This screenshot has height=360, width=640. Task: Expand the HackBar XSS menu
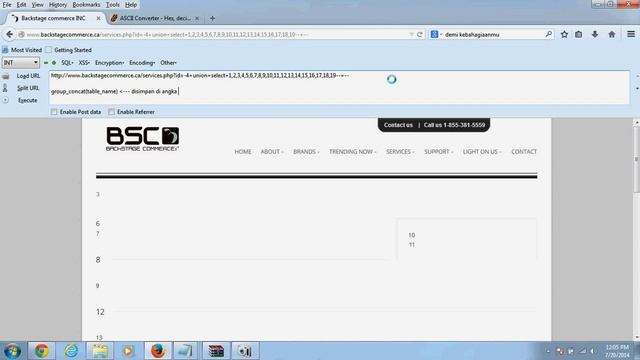point(84,63)
